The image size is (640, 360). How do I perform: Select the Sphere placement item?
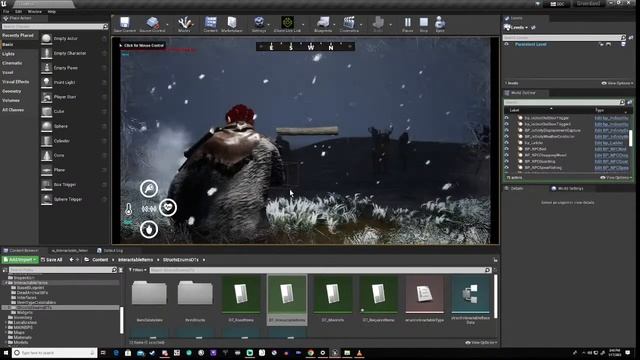[x=74, y=126]
